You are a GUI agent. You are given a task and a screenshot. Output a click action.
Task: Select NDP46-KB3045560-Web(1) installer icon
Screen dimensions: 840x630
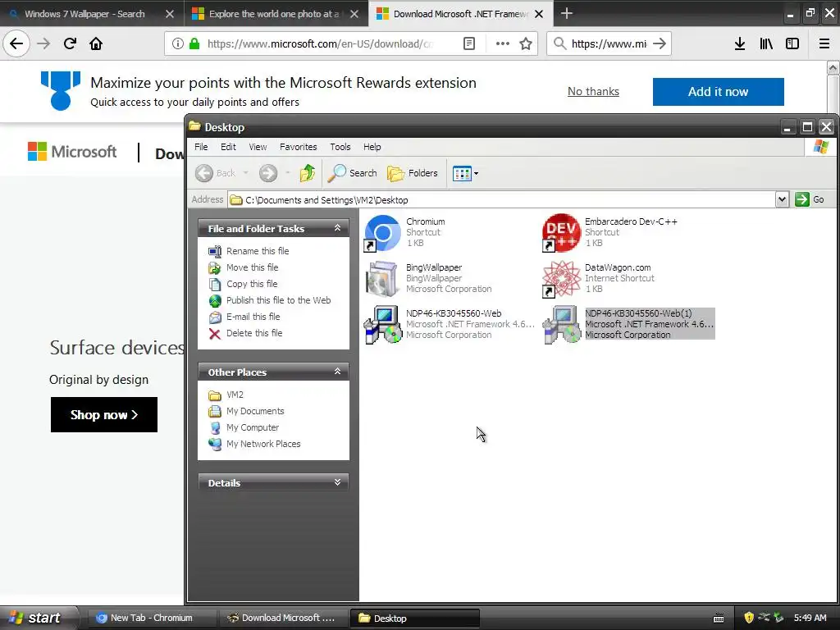point(561,325)
